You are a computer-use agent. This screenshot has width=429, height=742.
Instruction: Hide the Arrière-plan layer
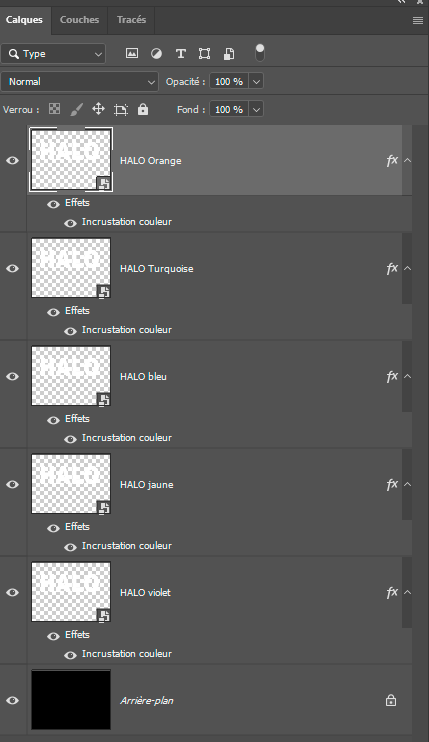(x=13, y=700)
